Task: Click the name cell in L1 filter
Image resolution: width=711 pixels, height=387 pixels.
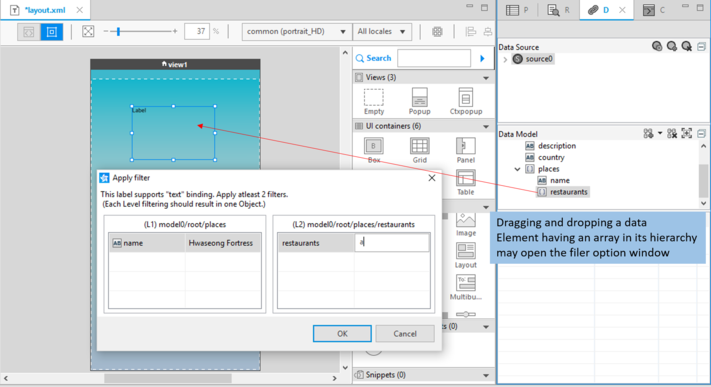Action: pyautogui.click(x=147, y=243)
